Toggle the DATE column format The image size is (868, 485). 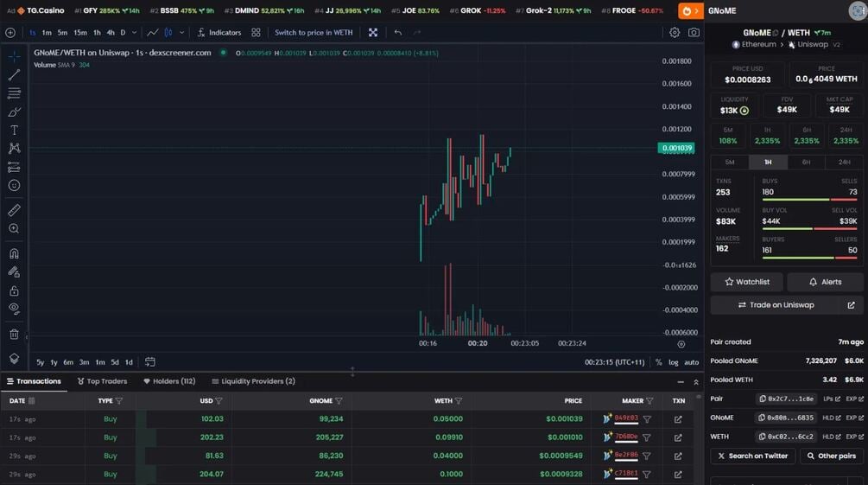[32, 401]
